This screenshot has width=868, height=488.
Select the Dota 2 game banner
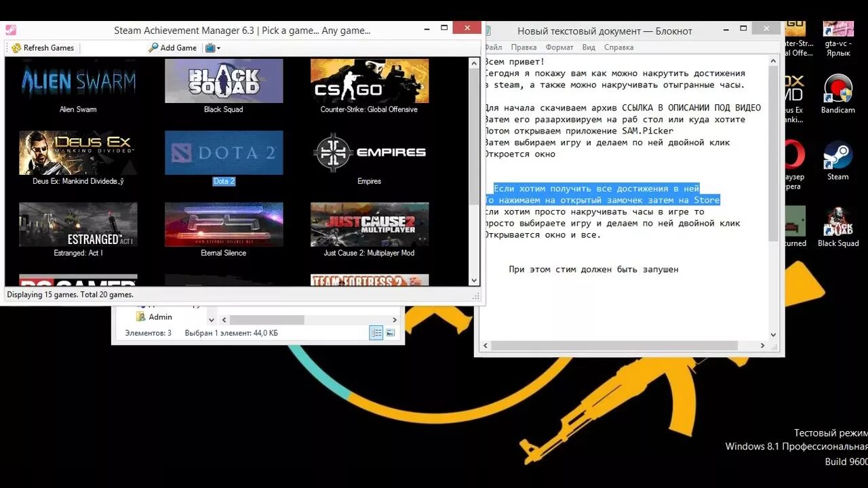224,152
